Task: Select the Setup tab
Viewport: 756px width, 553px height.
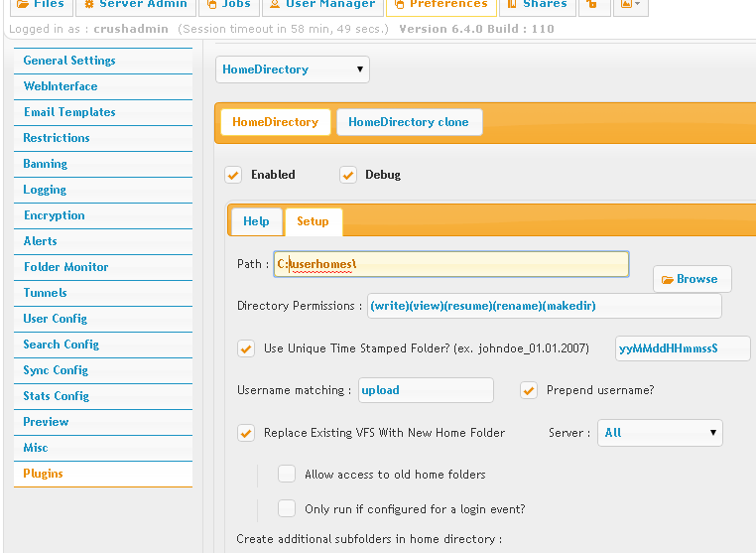Action: pos(314,221)
